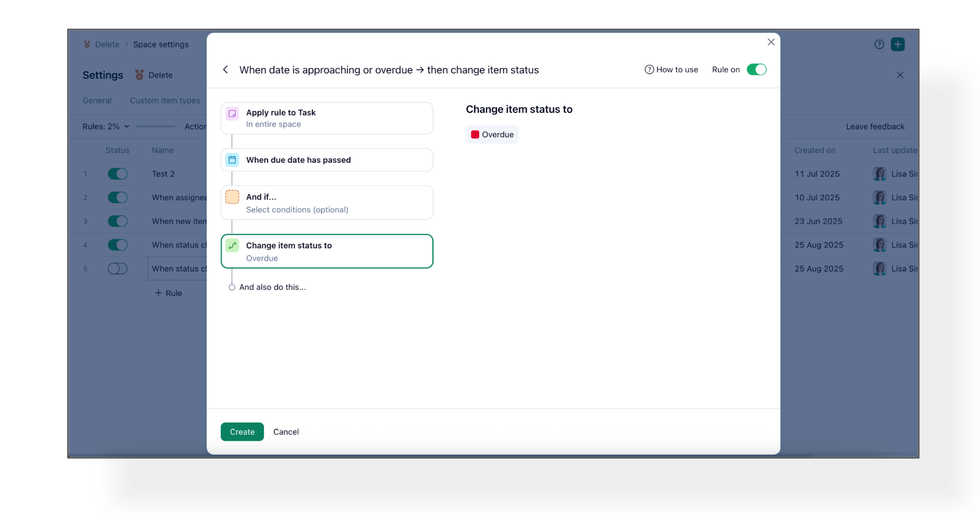Click the green plus icon at top right
This screenshot has height=513, width=980.
point(897,44)
